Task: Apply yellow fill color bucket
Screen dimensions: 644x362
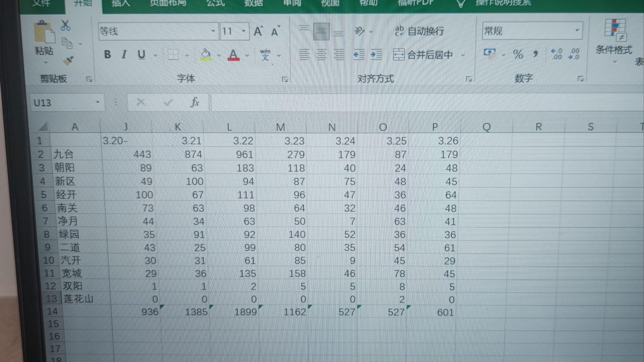Action: (206, 55)
